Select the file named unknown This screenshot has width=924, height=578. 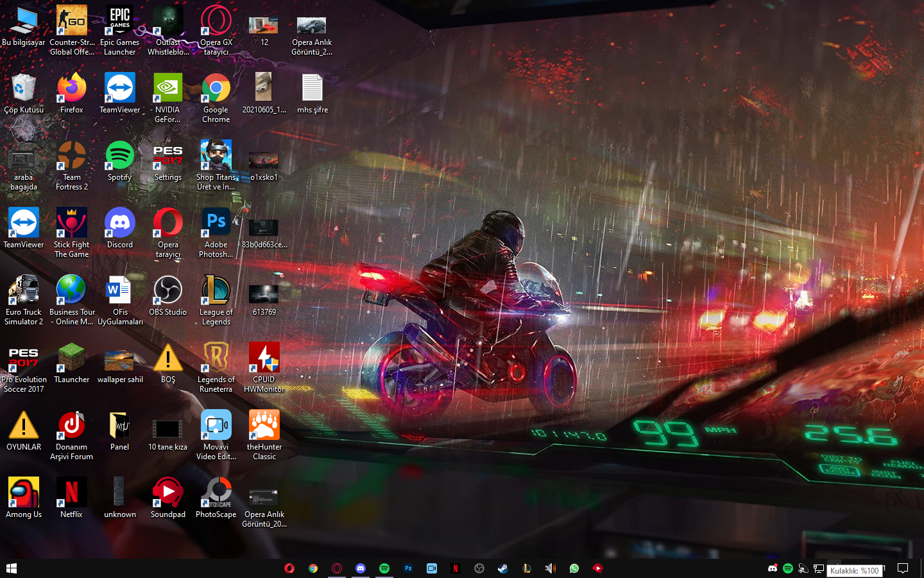coord(120,499)
